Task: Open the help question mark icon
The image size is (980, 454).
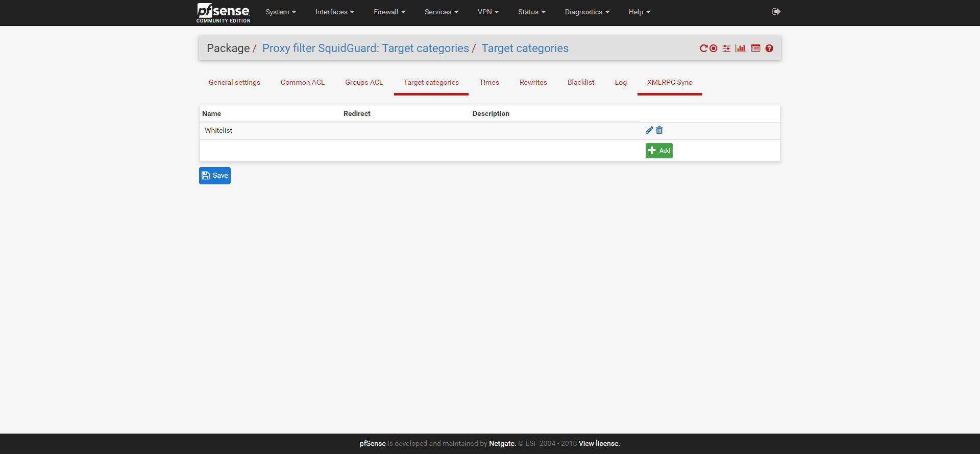Action: 769,49
